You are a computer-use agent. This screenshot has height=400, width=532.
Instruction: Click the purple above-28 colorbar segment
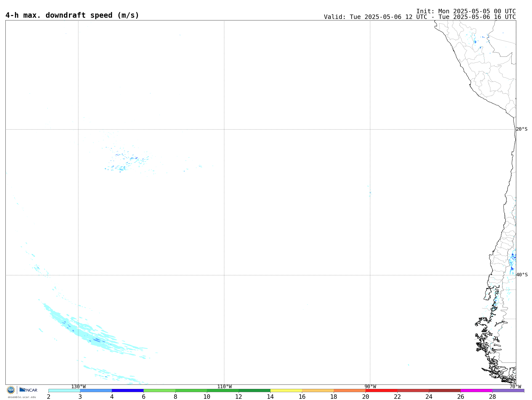508,391
